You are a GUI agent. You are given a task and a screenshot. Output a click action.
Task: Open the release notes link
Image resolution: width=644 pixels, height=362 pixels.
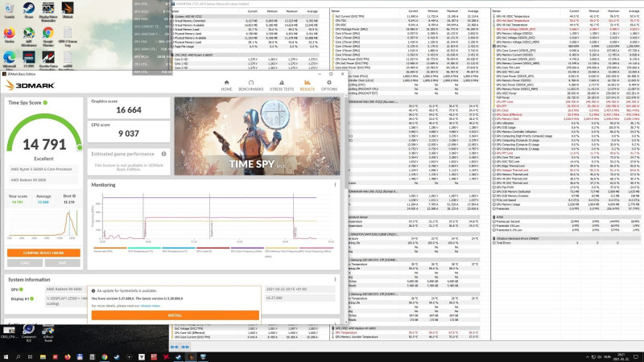[151, 306]
